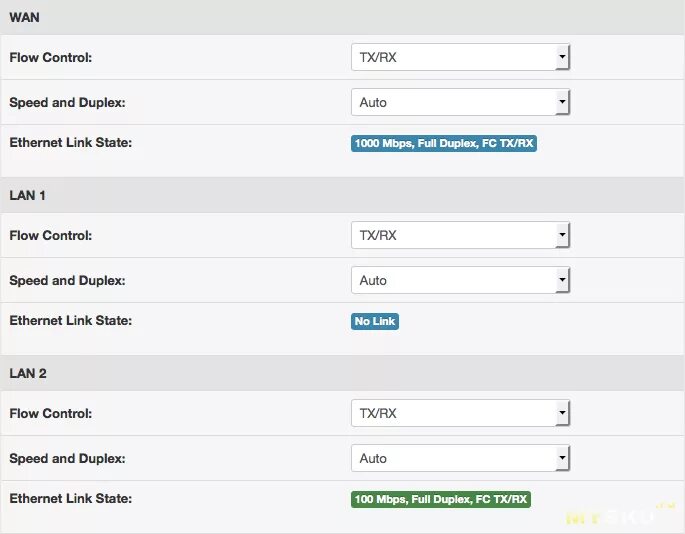The height and width of the screenshot is (534, 685).
Task: Expand LAN 1 Speed and Duplex dropdown
Action: tap(460, 280)
